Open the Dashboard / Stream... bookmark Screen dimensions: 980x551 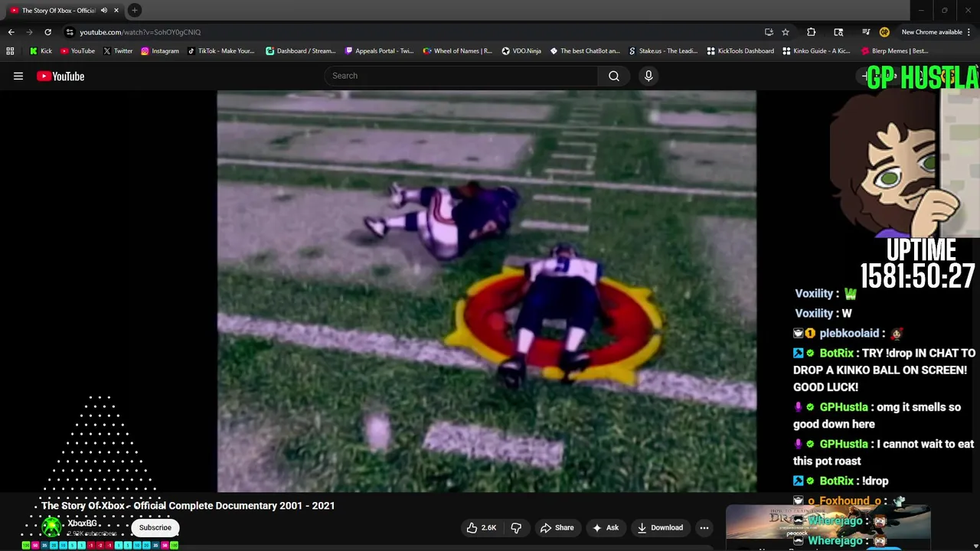pyautogui.click(x=300, y=51)
